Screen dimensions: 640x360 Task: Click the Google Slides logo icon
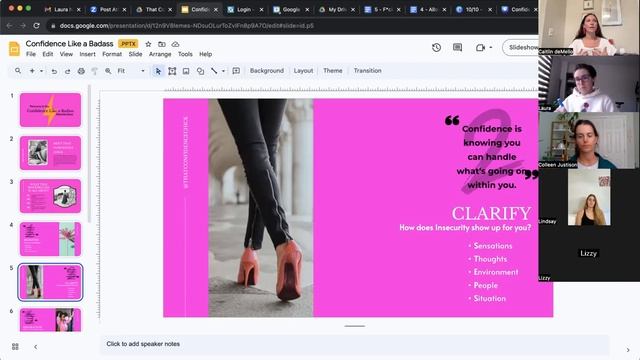point(14,49)
